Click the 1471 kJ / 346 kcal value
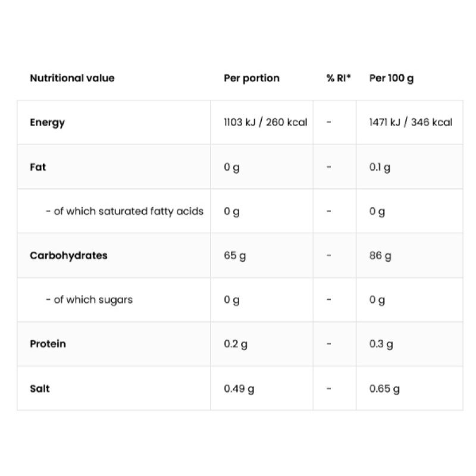The height and width of the screenshot is (476, 476). [411, 123]
